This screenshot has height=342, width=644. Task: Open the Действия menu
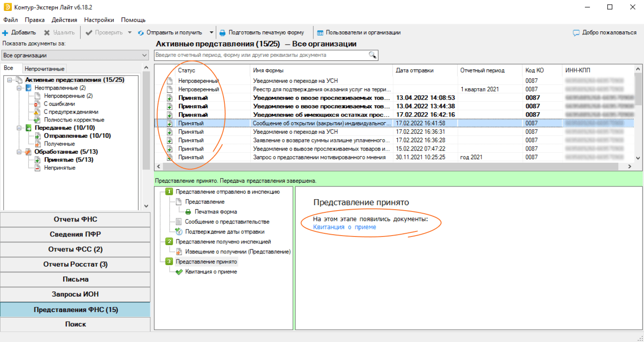pos(64,20)
